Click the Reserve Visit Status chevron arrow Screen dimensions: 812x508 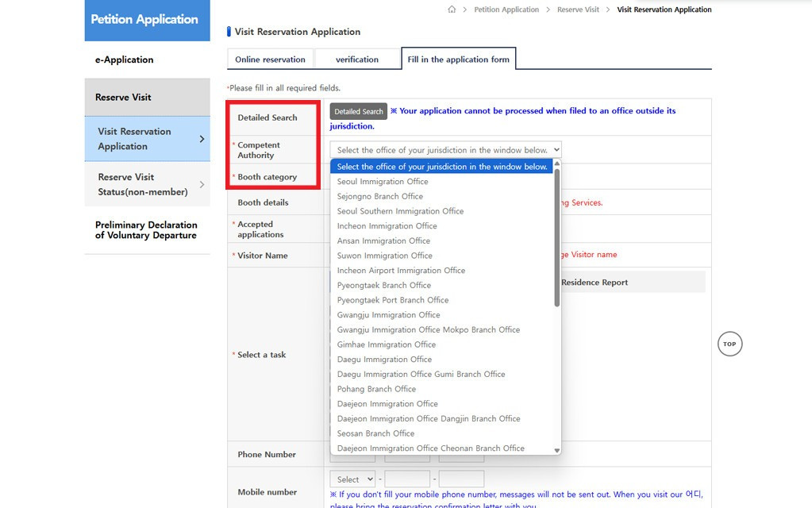[x=202, y=184]
